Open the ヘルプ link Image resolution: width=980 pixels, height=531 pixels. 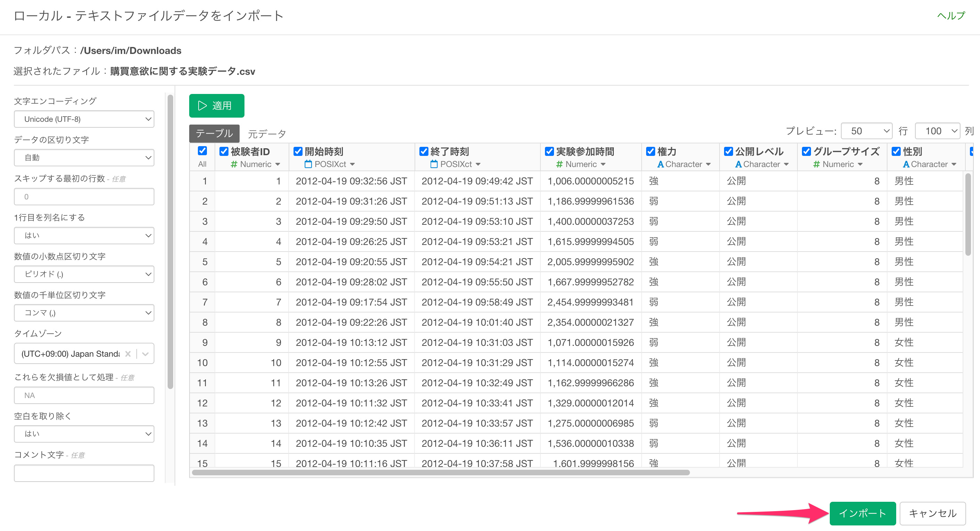tap(951, 16)
